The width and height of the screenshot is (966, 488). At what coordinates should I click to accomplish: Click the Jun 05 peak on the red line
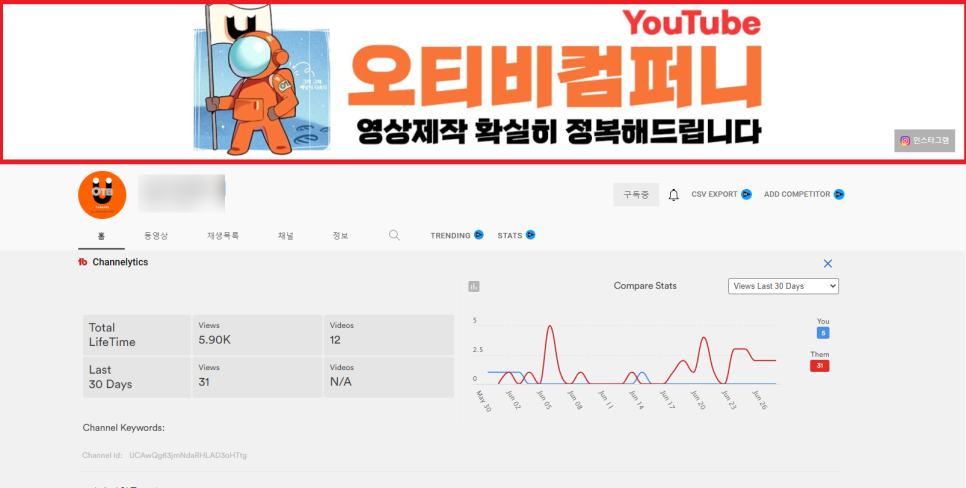tap(550, 326)
